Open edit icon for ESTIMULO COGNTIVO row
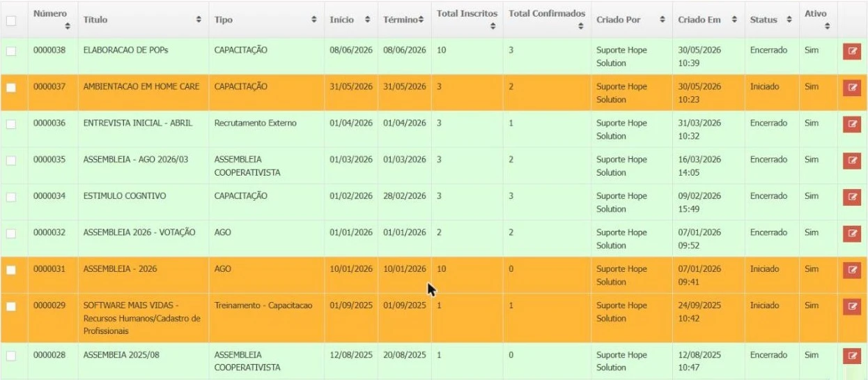The height and width of the screenshot is (380, 868). click(851, 197)
